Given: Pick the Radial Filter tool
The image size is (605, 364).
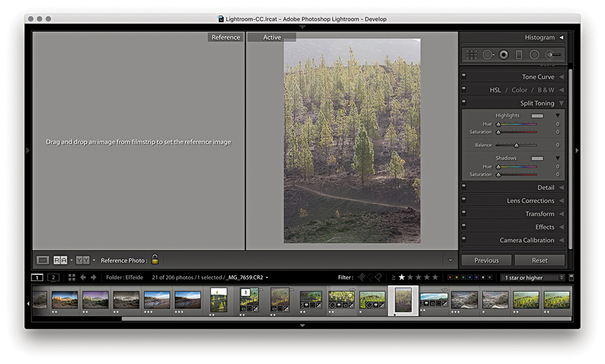Looking at the screenshot, I should (x=534, y=55).
